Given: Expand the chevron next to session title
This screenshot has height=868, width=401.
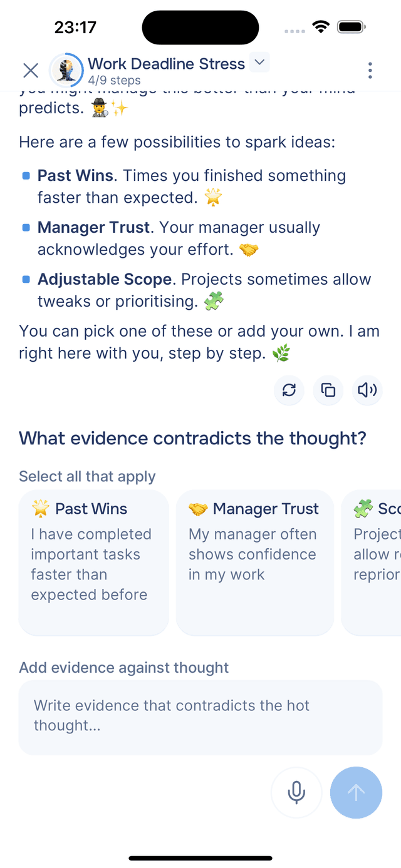Looking at the screenshot, I should 259,63.
